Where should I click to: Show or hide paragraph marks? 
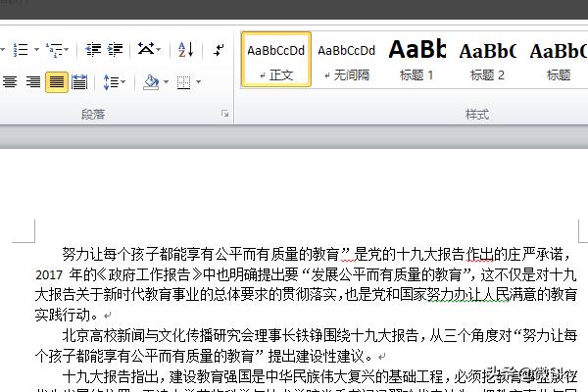(x=219, y=48)
